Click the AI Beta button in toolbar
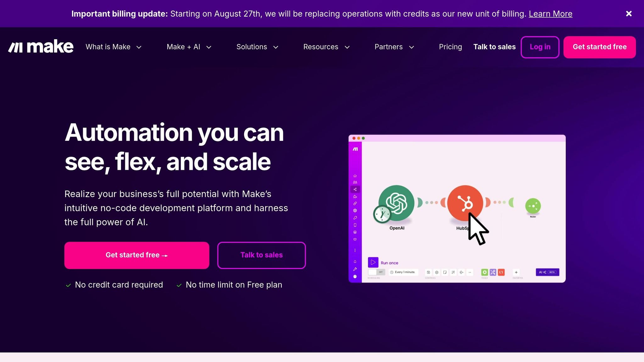Screen dimensions: 644x362 click(x=547, y=272)
